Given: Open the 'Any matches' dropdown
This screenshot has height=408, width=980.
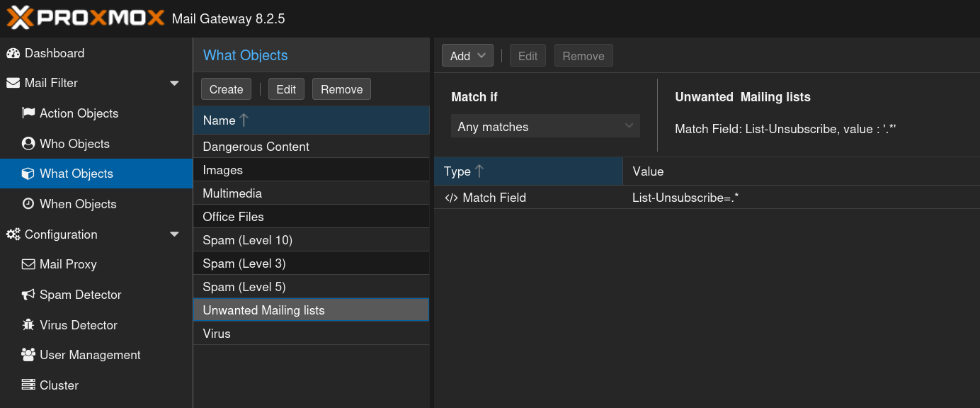Looking at the screenshot, I should 545,127.
